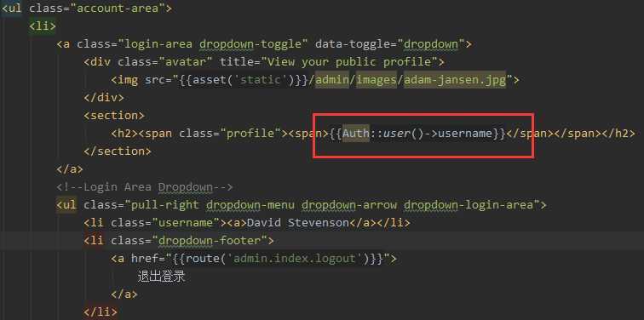
Task: Click the "View your public profile" title text
Action: click(x=348, y=62)
